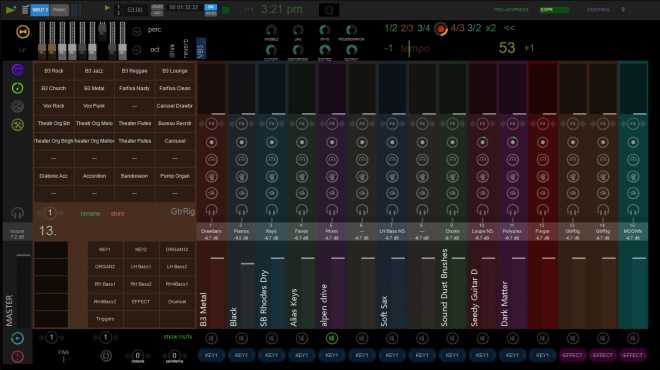Toggle the dot button on alpen drive channel
The width and height of the screenshot is (660, 370).
click(x=332, y=142)
